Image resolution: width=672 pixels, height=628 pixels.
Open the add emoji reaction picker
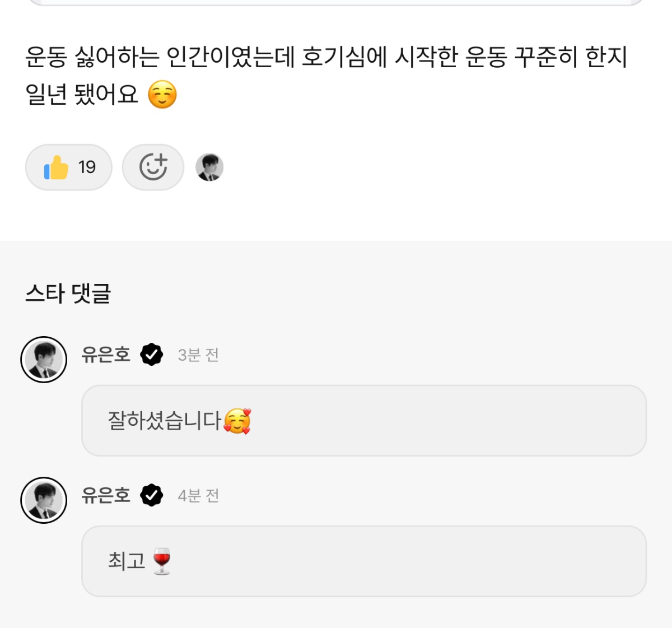pos(153,168)
